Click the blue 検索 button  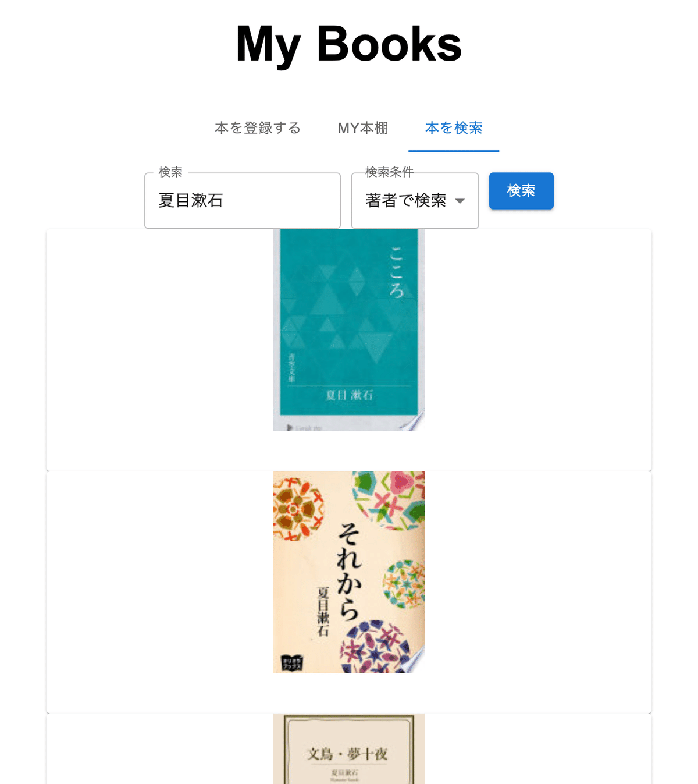point(521,190)
